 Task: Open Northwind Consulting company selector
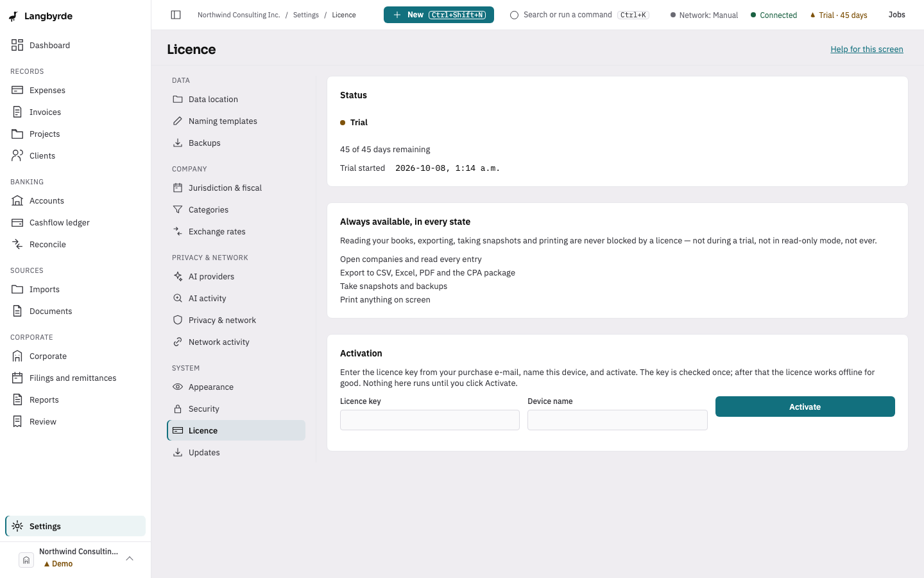[x=76, y=559]
